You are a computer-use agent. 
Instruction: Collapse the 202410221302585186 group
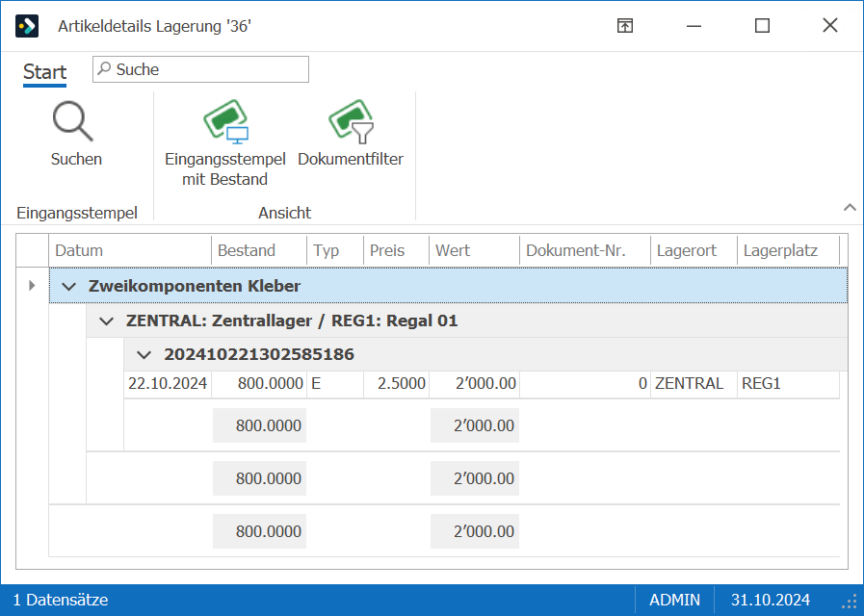point(144,355)
